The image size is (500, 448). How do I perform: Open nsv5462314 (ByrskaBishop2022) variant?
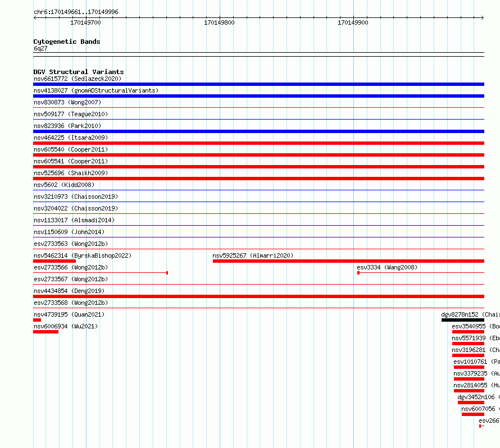(x=83, y=255)
